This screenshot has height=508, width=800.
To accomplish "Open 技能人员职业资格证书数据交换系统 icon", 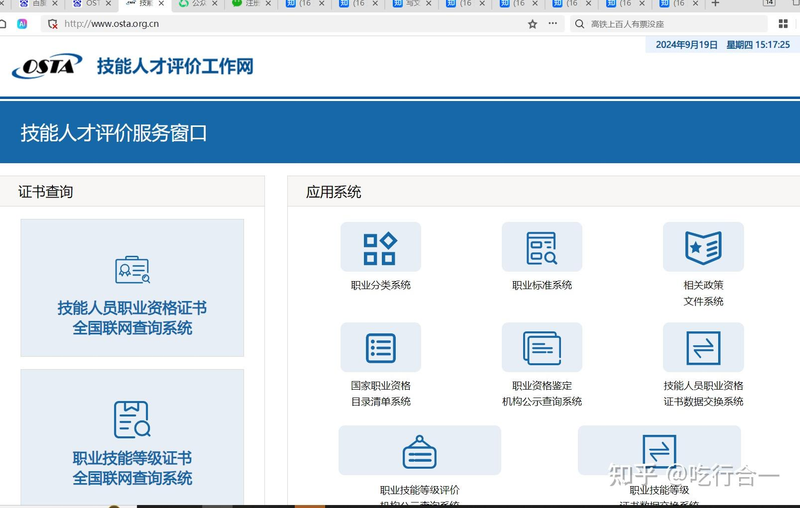I will (x=703, y=348).
